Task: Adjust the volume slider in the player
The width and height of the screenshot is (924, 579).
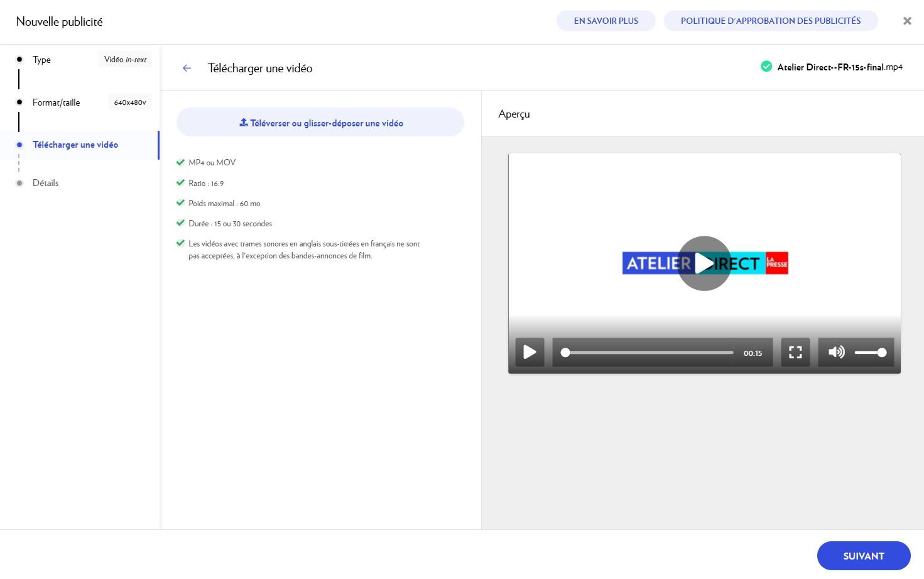Action: [x=871, y=353]
